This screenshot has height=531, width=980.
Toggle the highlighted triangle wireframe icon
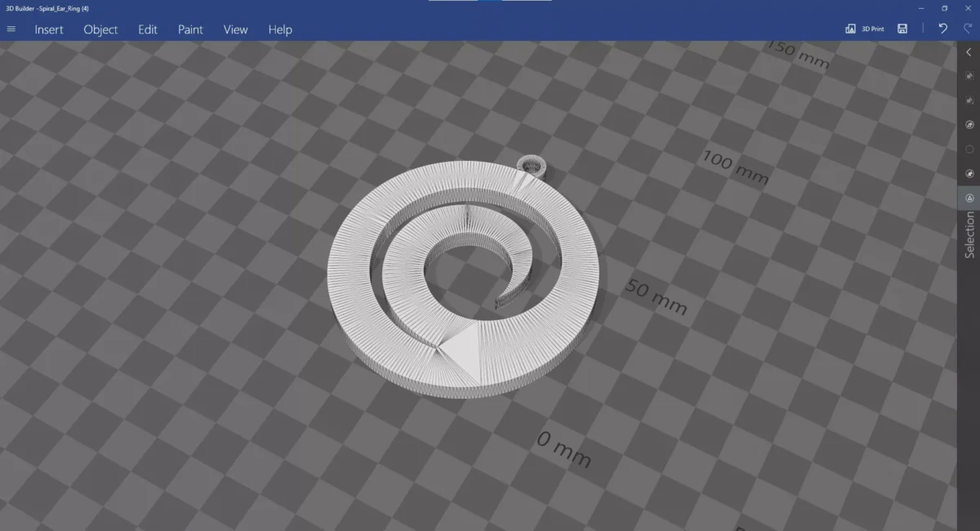coord(969,198)
